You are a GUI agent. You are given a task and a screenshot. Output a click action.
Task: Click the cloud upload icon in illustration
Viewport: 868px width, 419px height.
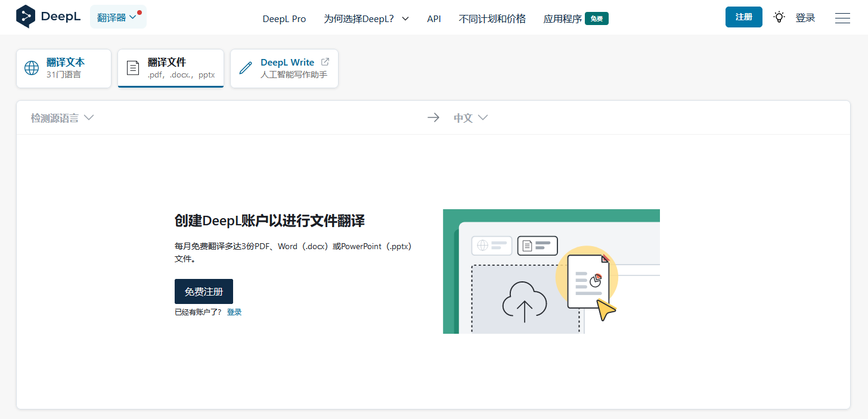point(525,301)
